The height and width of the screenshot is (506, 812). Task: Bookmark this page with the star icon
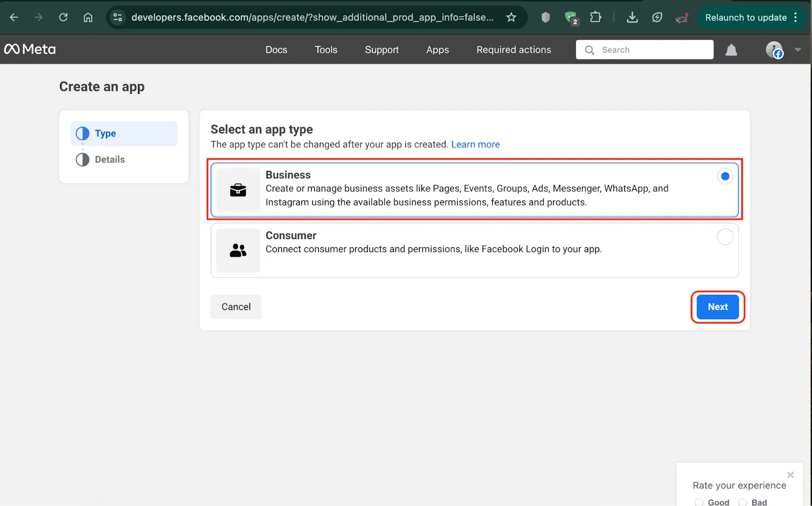(x=511, y=17)
